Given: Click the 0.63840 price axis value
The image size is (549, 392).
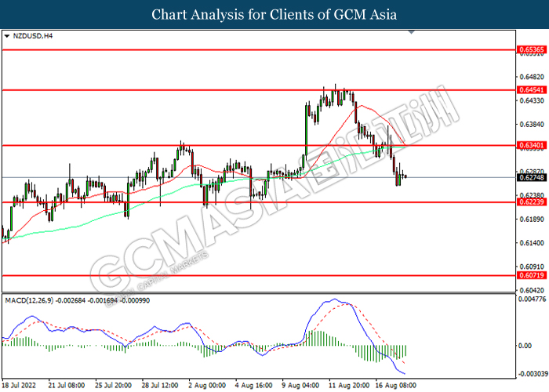Looking at the screenshot, I should pyautogui.click(x=532, y=124).
